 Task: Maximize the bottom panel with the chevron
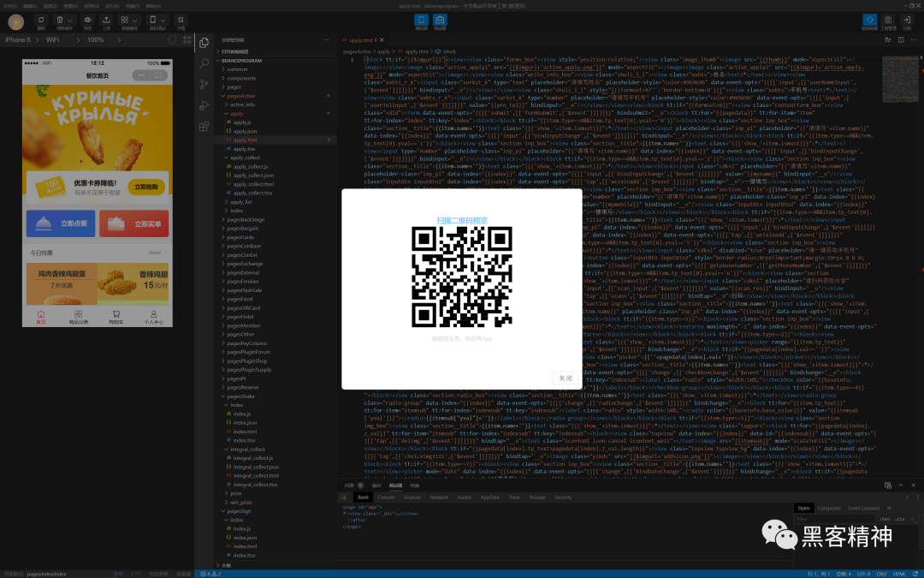(x=900, y=485)
